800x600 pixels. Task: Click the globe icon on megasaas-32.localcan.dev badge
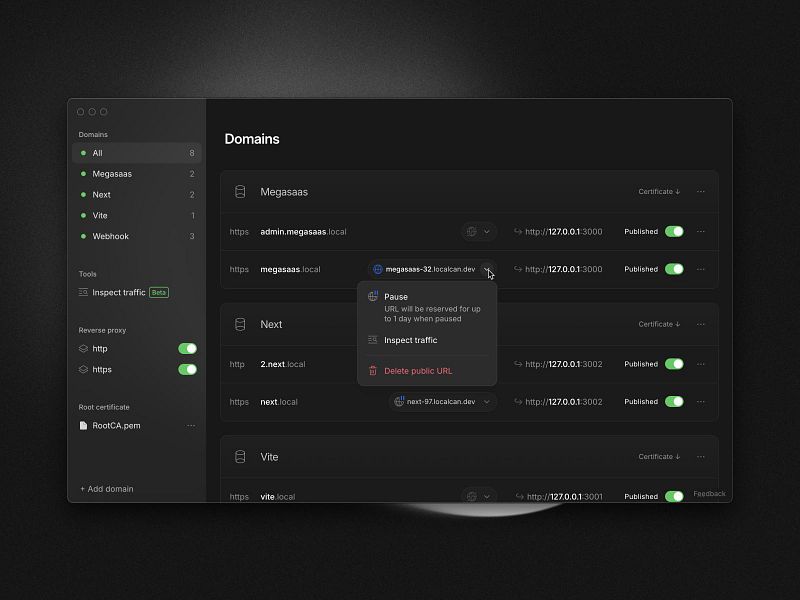(x=377, y=269)
